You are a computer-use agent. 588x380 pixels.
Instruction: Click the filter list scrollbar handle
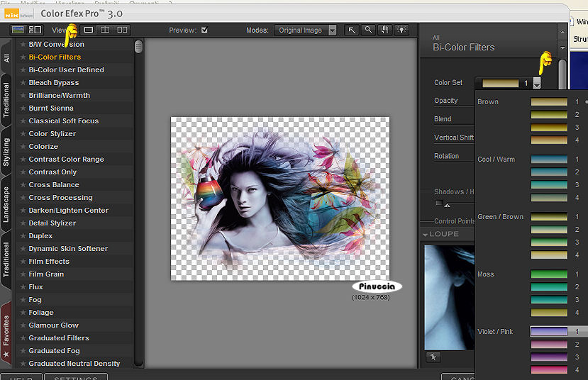[138, 47]
